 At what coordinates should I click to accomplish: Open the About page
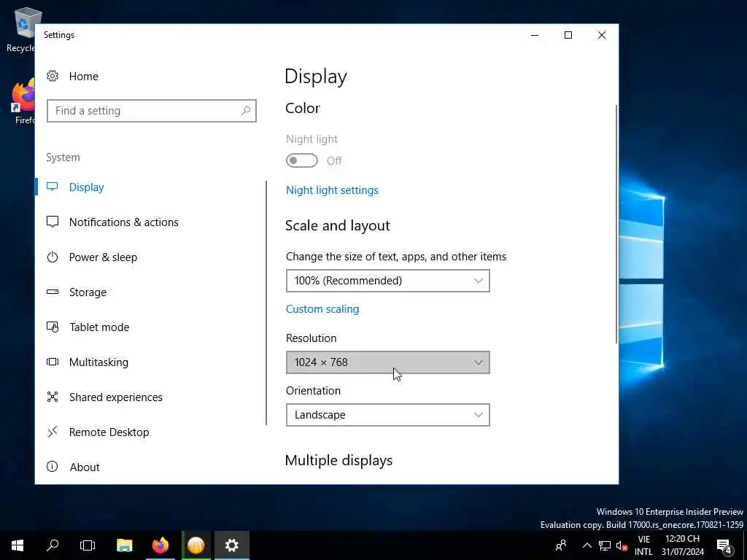click(85, 467)
